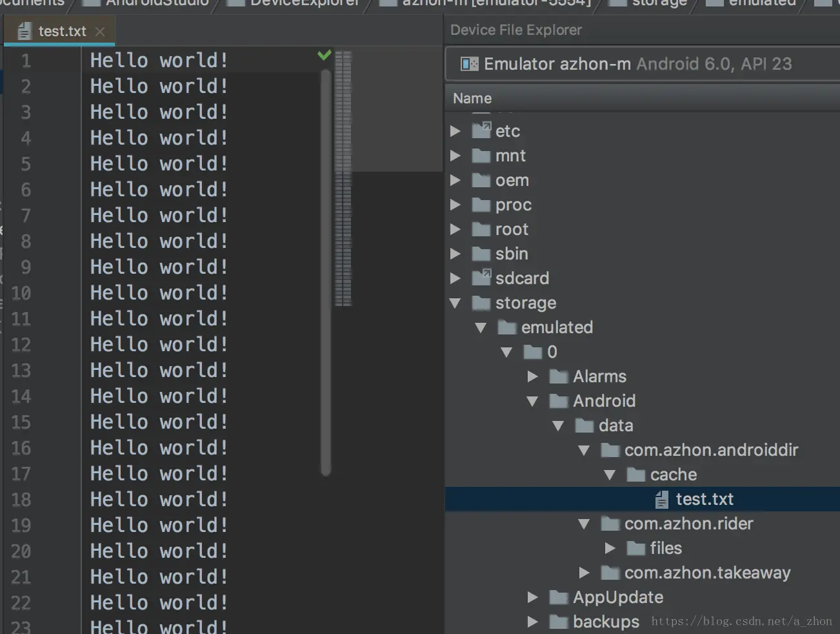Click the cache folder icon

click(x=636, y=475)
